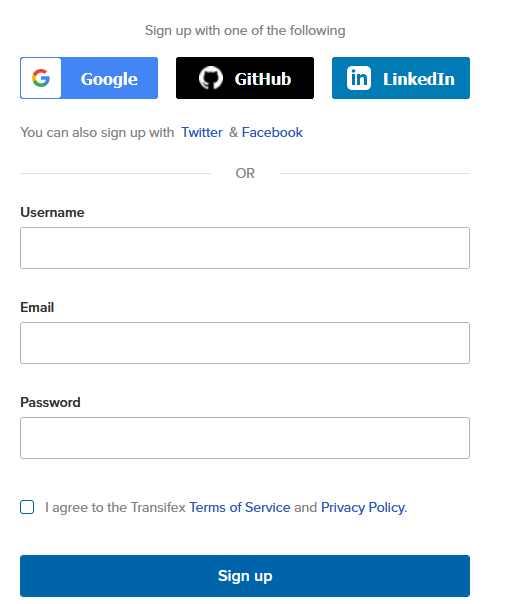This screenshot has height=604, width=529.
Task: Select the LinkedIn button text
Action: click(x=419, y=79)
